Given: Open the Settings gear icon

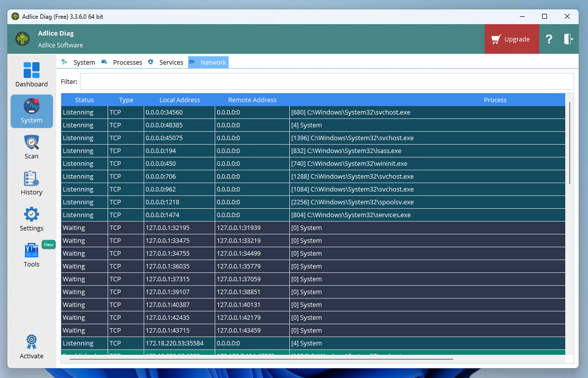Looking at the screenshot, I should (x=32, y=215).
